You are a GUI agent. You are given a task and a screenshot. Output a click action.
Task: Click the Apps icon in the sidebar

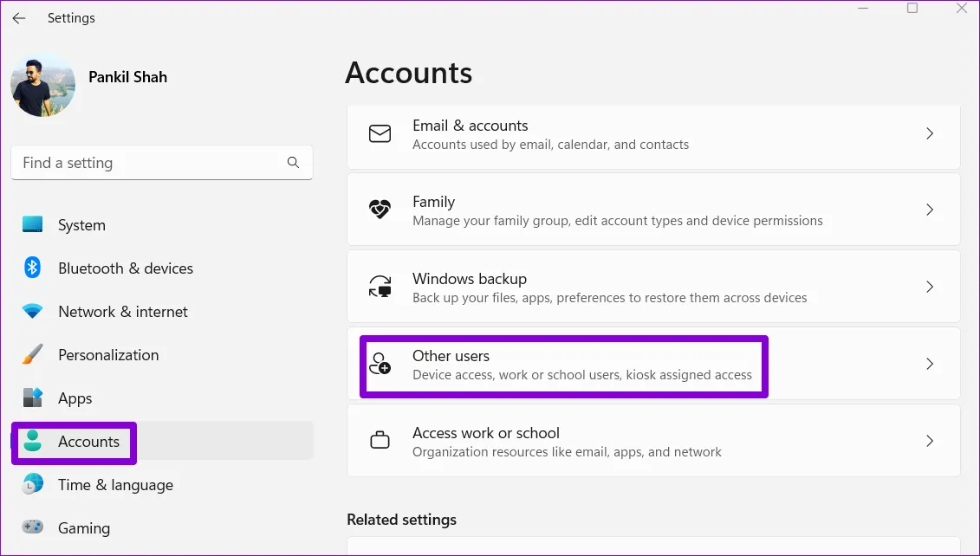coord(31,398)
